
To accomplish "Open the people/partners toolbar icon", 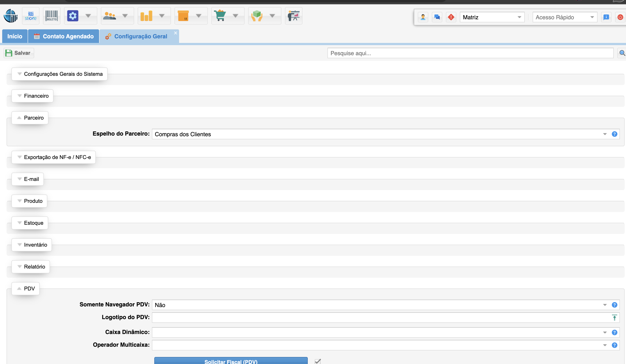I will click(x=110, y=16).
